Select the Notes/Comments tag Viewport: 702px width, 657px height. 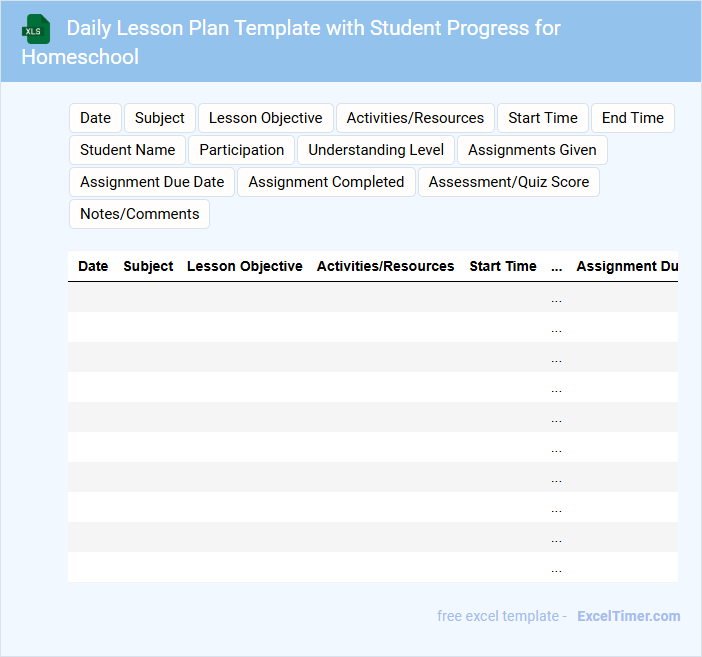(x=139, y=214)
